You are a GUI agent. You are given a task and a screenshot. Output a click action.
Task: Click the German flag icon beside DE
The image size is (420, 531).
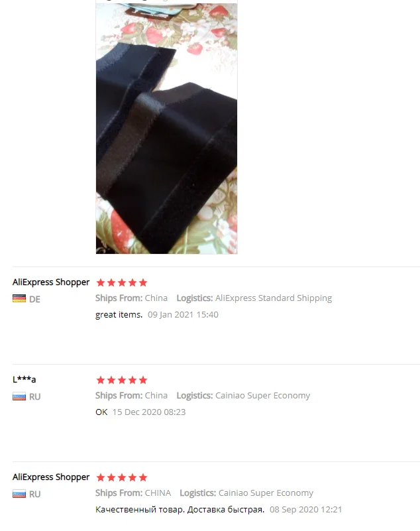pos(19,299)
